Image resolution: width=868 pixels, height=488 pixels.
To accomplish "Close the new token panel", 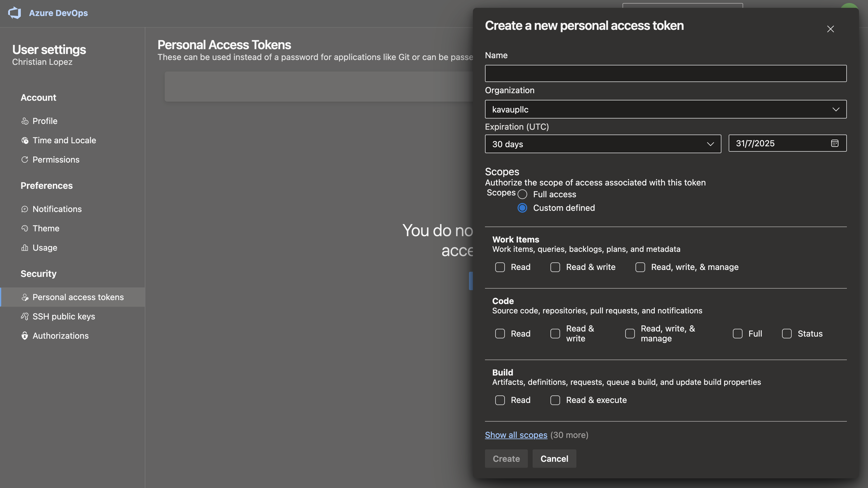I will (830, 29).
